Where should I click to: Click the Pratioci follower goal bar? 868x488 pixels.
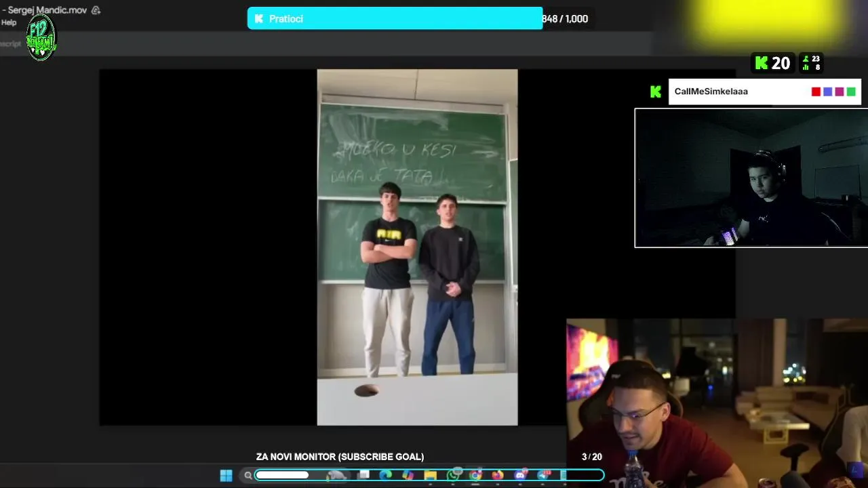(395, 18)
